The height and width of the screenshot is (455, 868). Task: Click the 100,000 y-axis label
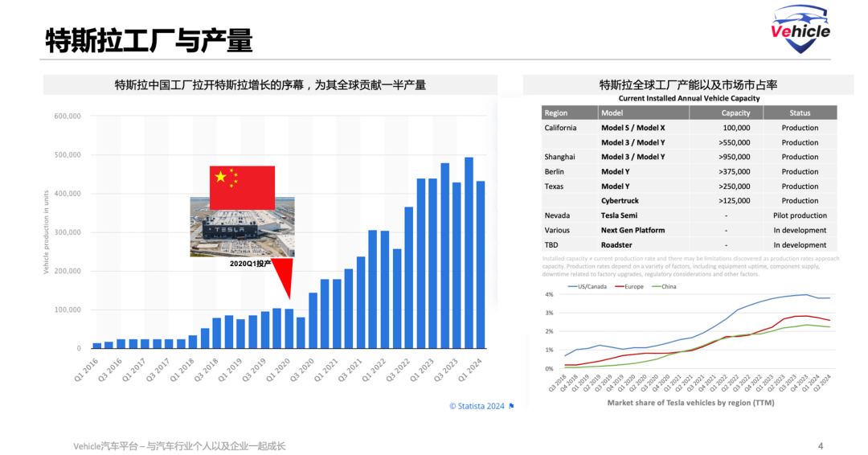(x=68, y=310)
